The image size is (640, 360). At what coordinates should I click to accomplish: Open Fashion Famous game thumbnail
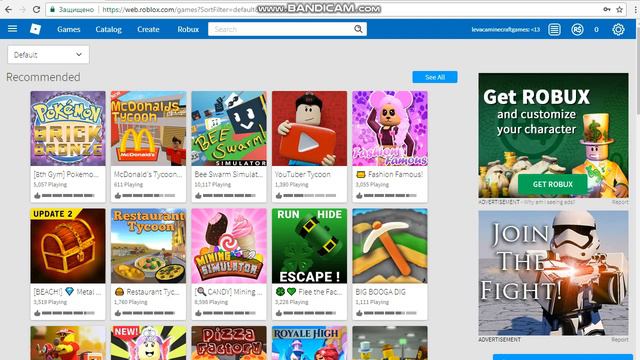[x=390, y=128]
